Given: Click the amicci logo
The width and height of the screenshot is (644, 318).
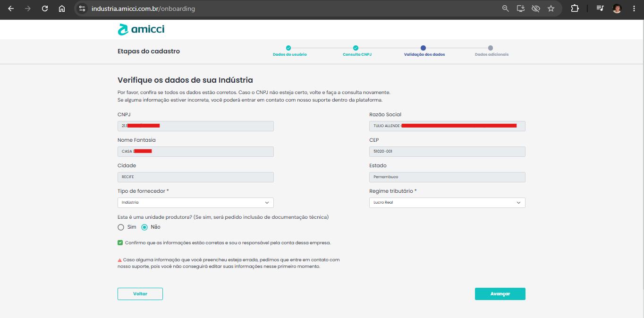Looking at the screenshot, I should 141,29.
